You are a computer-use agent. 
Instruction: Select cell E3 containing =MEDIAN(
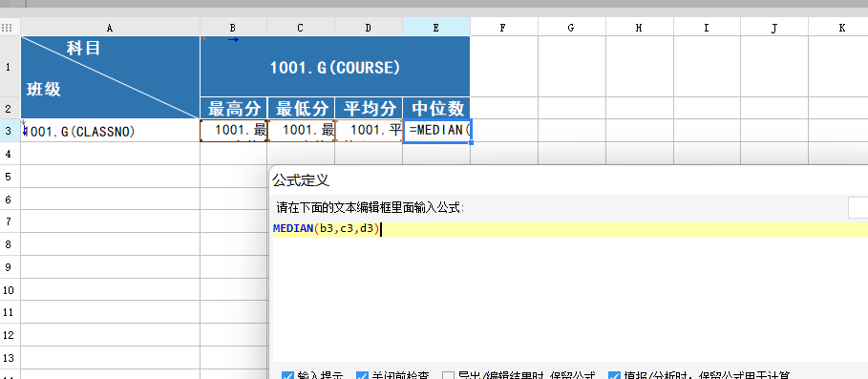pyautogui.click(x=436, y=131)
